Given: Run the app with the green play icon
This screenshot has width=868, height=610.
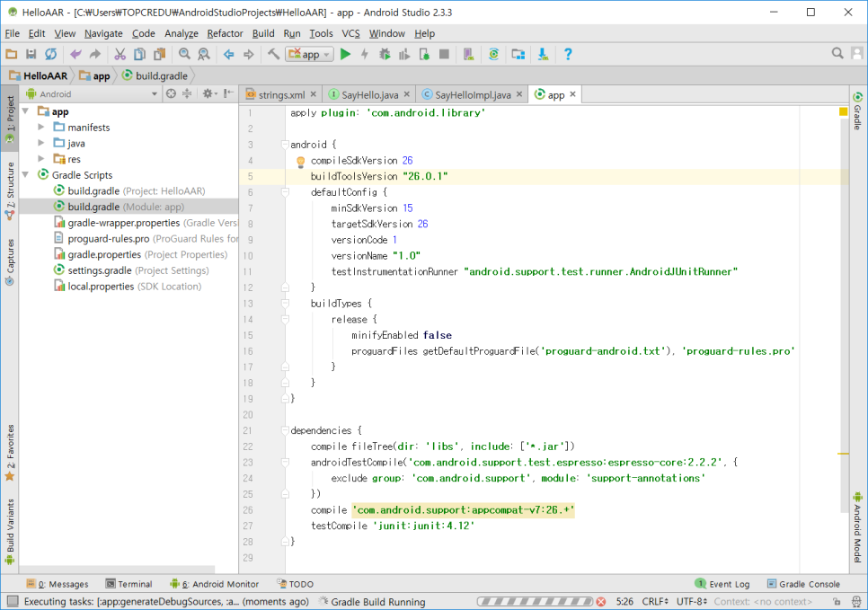Looking at the screenshot, I should pyautogui.click(x=345, y=54).
